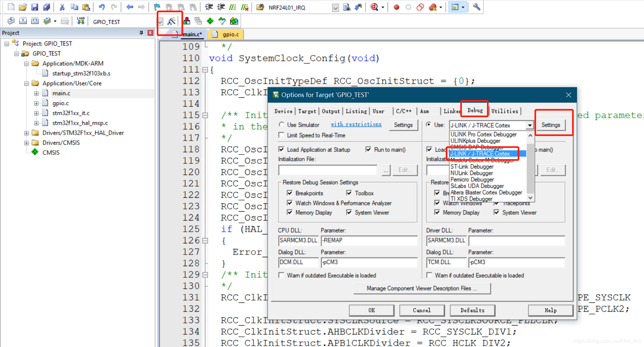Paste from clipboard using the toolbar icon

pos(86,7)
